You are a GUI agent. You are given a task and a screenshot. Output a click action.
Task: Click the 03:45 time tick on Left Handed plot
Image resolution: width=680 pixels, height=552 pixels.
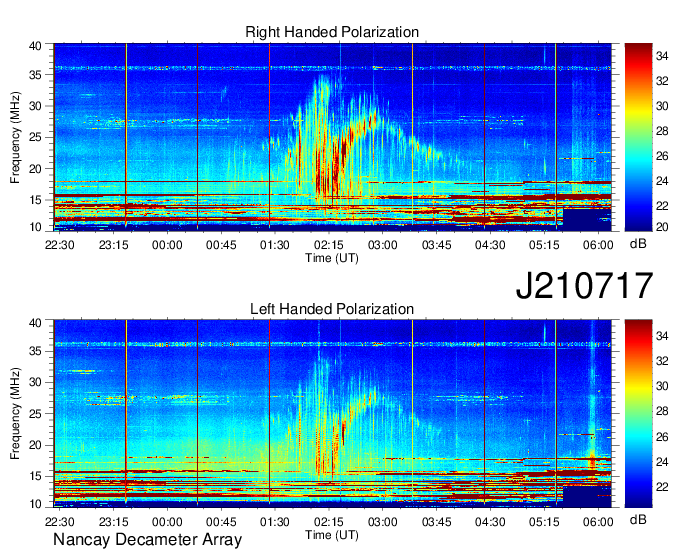point(437,522)
